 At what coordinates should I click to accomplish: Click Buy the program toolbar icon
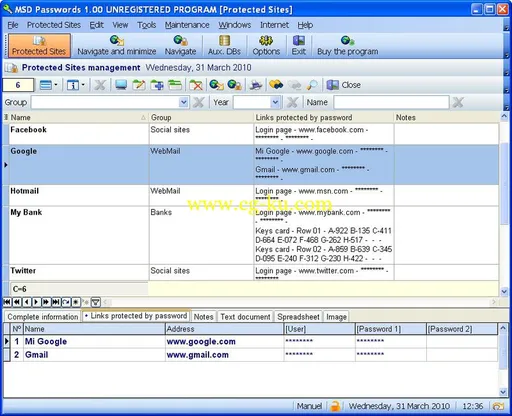click(347, 46)
